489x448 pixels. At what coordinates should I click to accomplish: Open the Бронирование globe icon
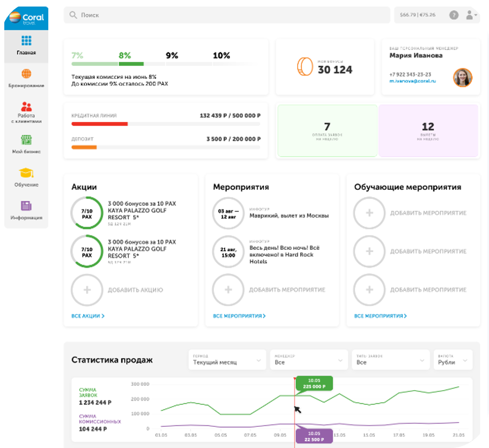click(x=26, y=74)
